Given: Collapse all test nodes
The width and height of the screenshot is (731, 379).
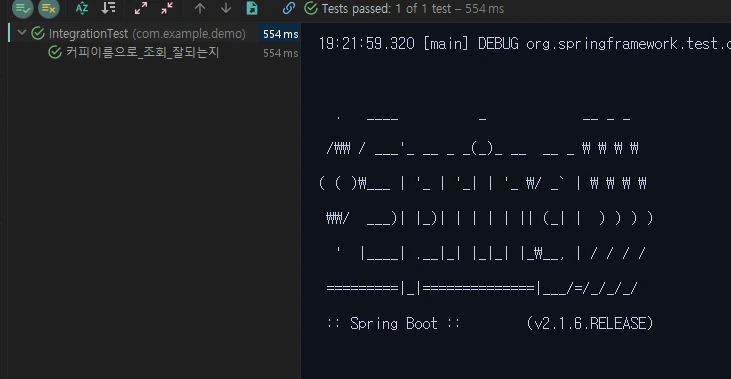Looking at the screenshot, I should (x=167, y=8).
